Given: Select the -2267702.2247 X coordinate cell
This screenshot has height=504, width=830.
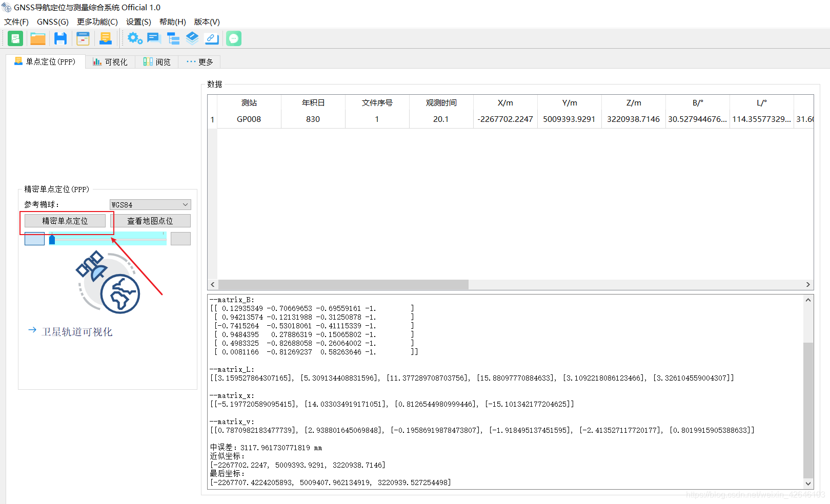Looking at the screenshot, I should coord(505,119).
